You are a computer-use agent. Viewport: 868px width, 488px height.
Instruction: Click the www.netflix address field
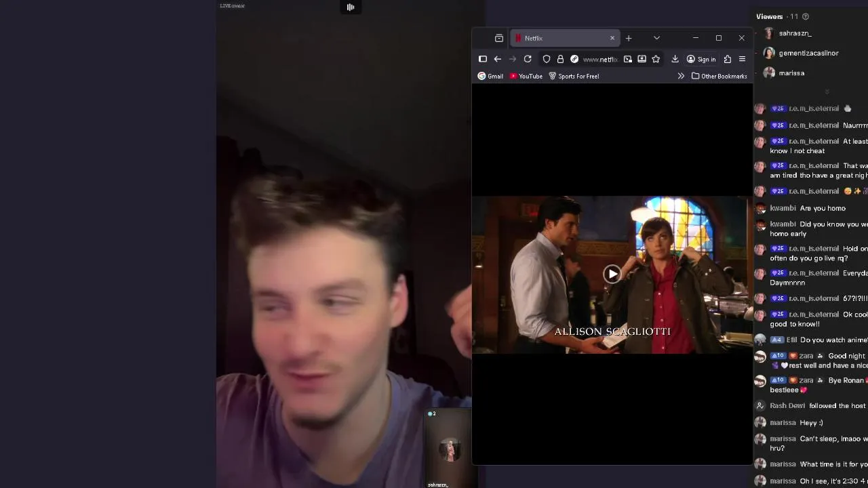coord(600,59)
